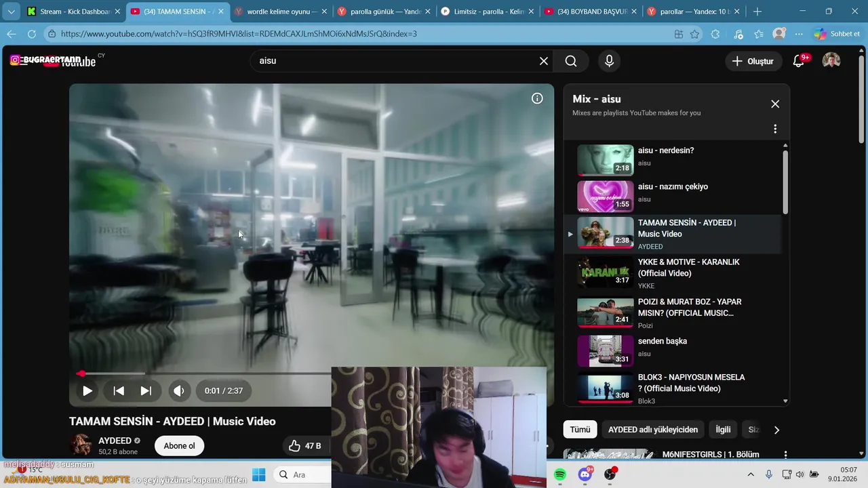
Task: Skip to the previous video in player
Action: point(119,390)
